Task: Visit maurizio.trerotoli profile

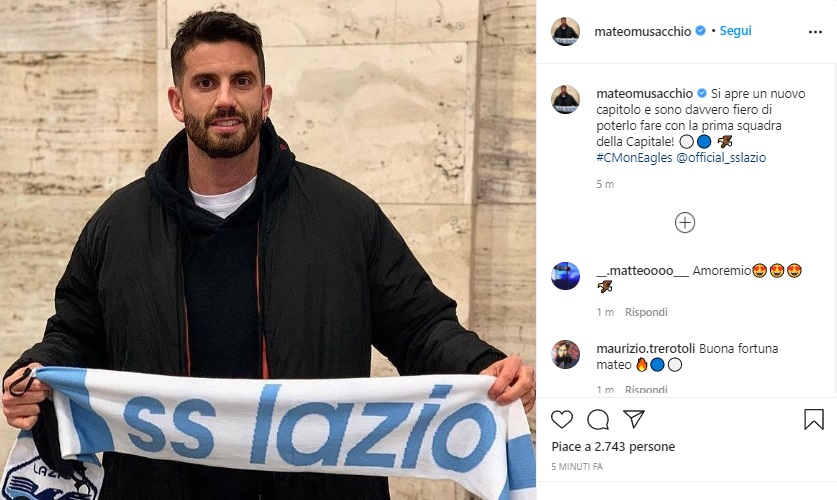Action: click(645, 348)
